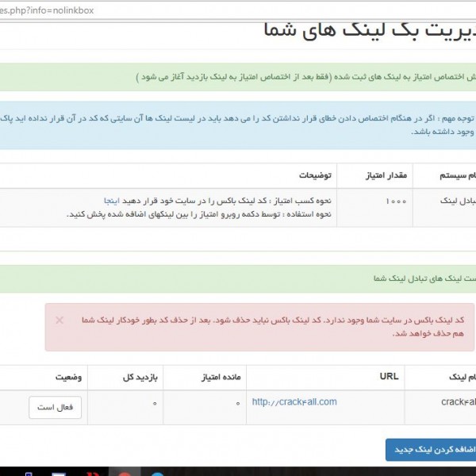Screen dimensions: 476x476
Task: Click the 1000 points value cell
Action: 396,201
